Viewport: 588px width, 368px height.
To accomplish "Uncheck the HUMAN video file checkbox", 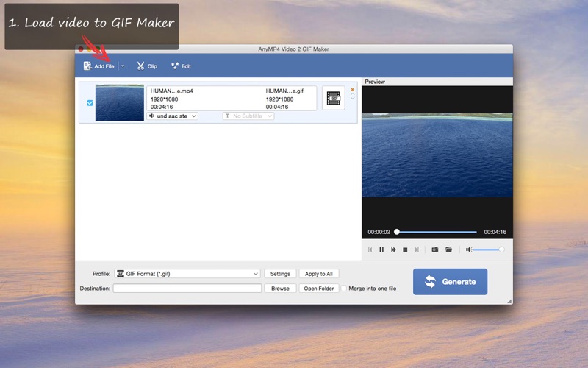I will (90, 102).
